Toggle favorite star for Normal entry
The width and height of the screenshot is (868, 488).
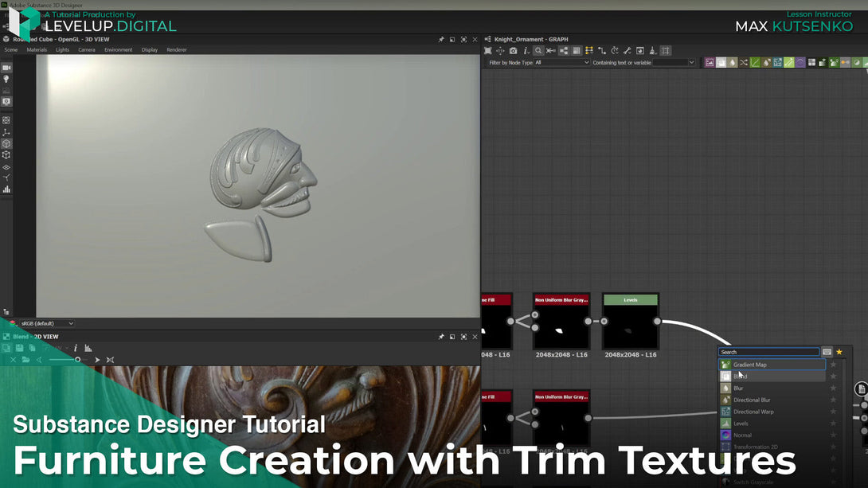point(833,435)
